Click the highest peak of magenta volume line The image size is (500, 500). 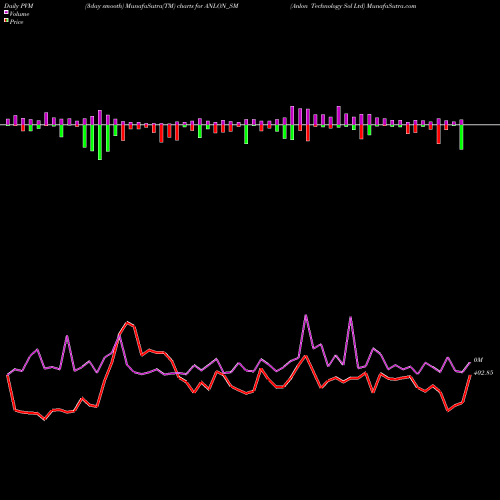tap(306, 315)
